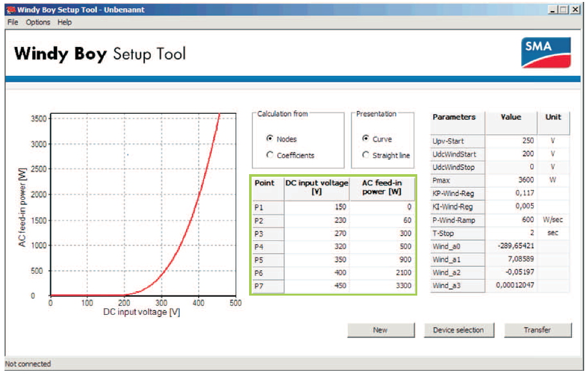
Task: Select P4 DC input voltage cell (320)
Action: tap(317, 247)
